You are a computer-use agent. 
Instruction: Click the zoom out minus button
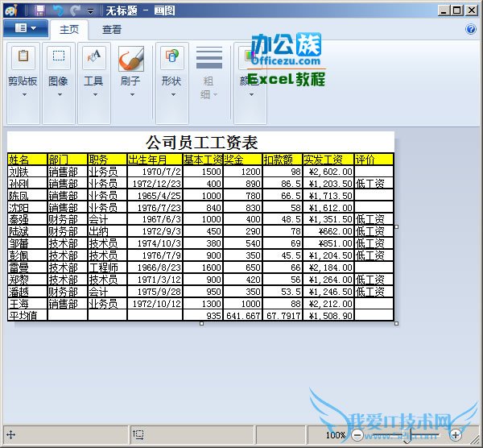357,435
